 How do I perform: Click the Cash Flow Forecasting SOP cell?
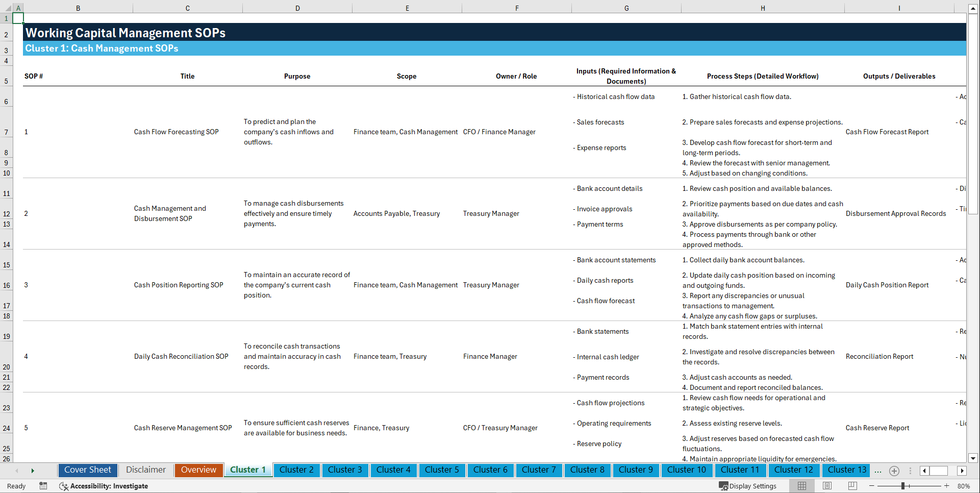(x=176, y=132)
